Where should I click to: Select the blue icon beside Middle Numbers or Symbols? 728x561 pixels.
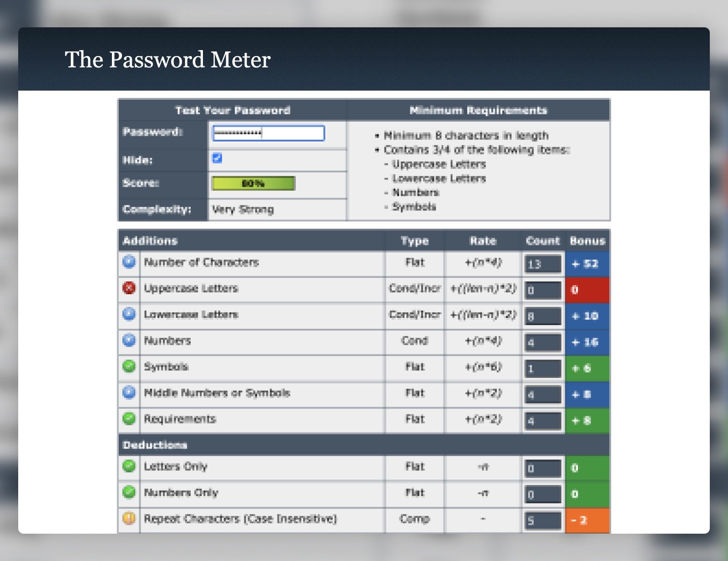point(129,393)
